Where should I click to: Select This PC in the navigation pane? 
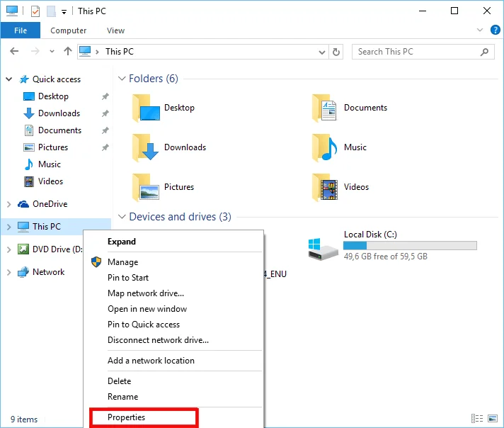[x=46, y=227]
